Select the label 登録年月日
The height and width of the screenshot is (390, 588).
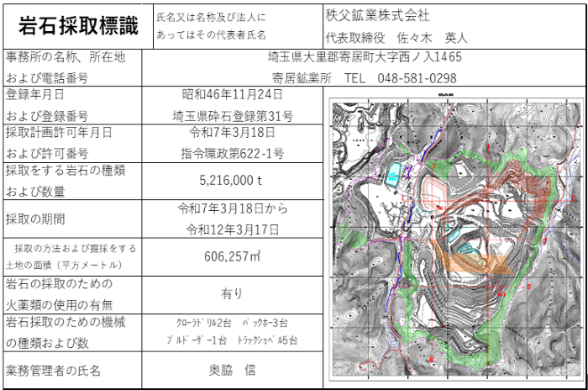click(x=35, y=95)
